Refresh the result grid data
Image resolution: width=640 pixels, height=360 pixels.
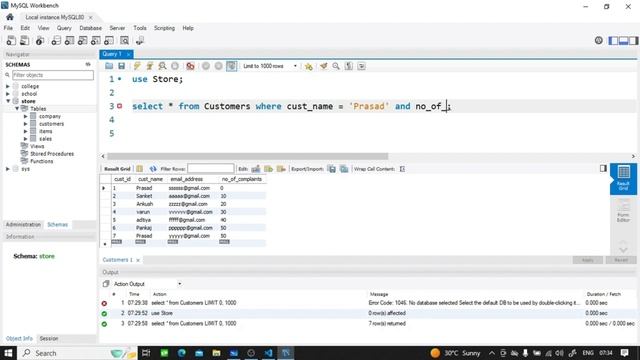pos(153,169)
